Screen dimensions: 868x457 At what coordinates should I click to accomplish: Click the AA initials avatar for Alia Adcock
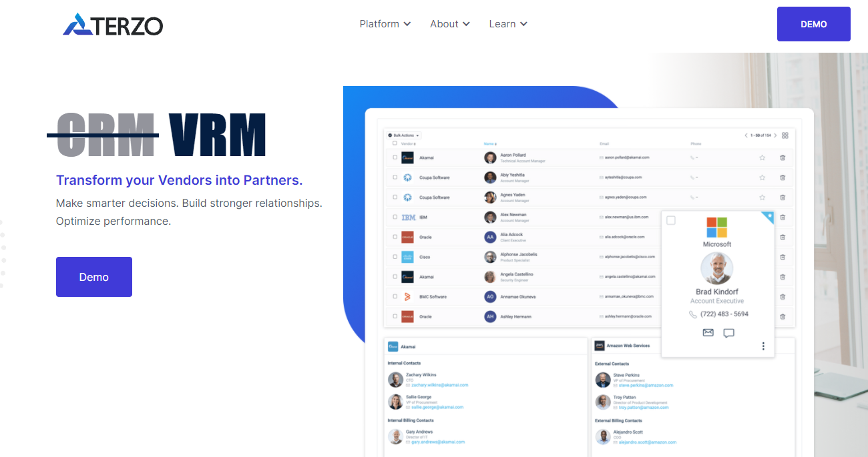[491, 237]
